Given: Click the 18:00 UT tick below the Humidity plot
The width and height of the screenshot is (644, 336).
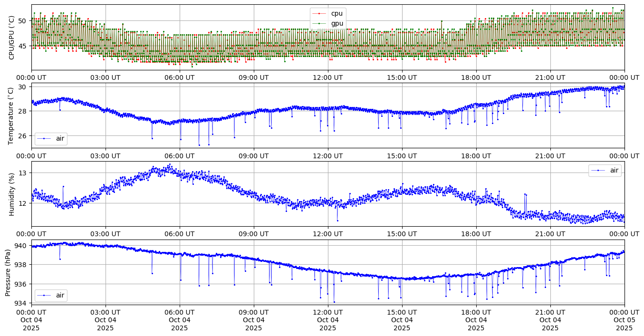Looking at the screenshot, I should coord(476,234).
